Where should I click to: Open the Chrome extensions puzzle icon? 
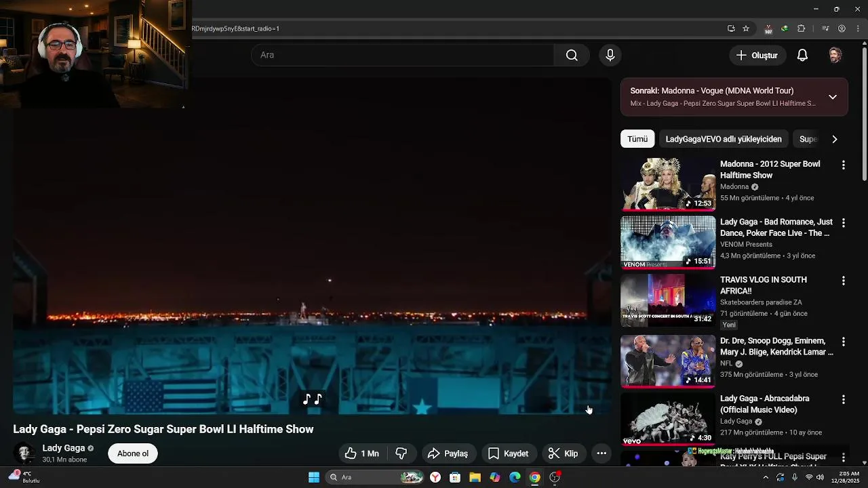click(x=801, y=28)
